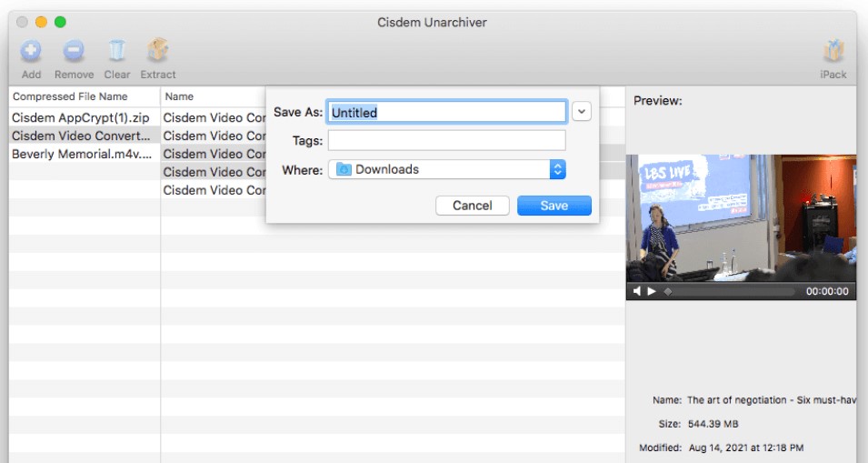Click the Extract toolbar icon
The image size is (868, 463).
tap(158, 50)
